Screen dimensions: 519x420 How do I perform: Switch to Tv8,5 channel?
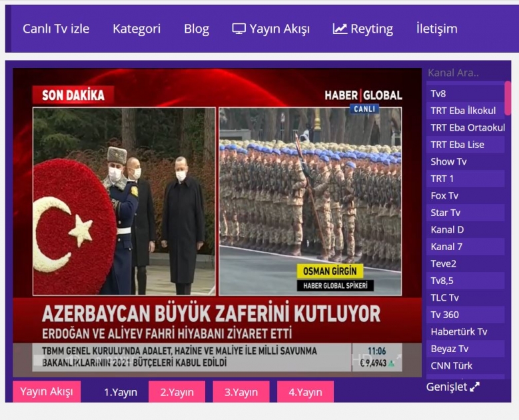(x=465, y=281)
